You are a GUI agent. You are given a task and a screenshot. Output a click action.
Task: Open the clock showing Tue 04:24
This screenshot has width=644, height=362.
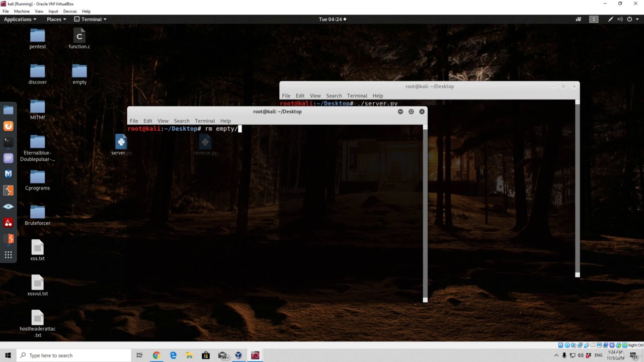click(332, 19)
